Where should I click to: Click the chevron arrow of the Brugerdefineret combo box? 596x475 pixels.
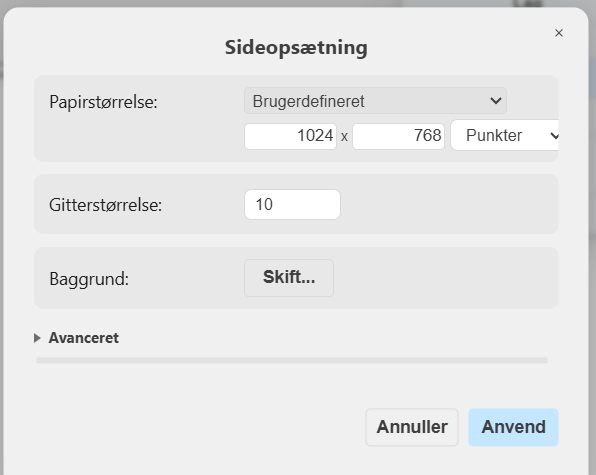click(x=495, y=101)
